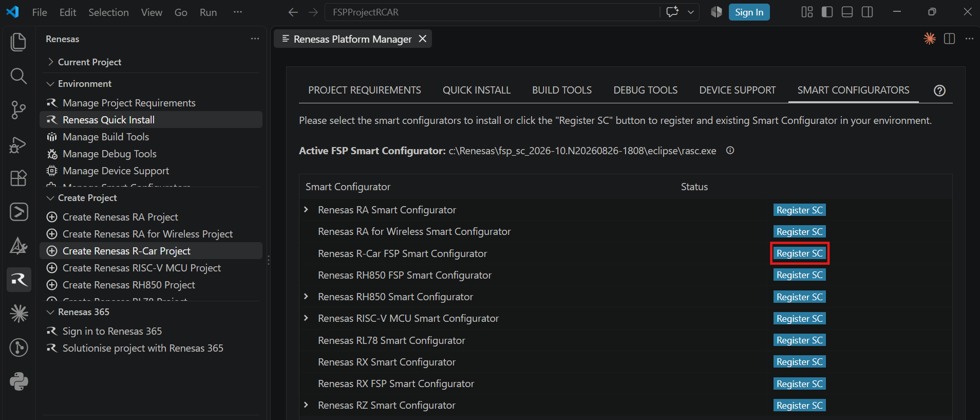The width and height of the screenshot is (980, 420).
Task: Click the help question mark icon
Action: pos(939,90)
